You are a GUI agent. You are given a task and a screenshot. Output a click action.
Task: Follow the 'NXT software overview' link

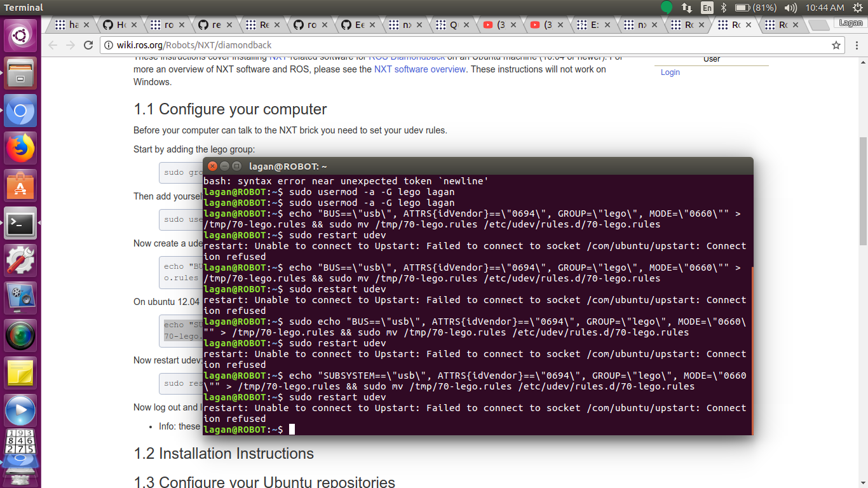point(419,69)
